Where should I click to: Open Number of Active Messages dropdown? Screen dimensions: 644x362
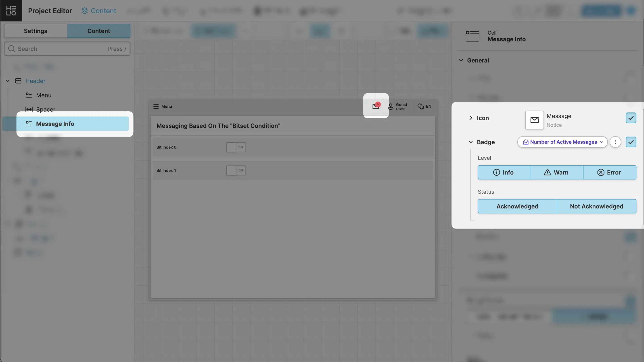(562, 142)
